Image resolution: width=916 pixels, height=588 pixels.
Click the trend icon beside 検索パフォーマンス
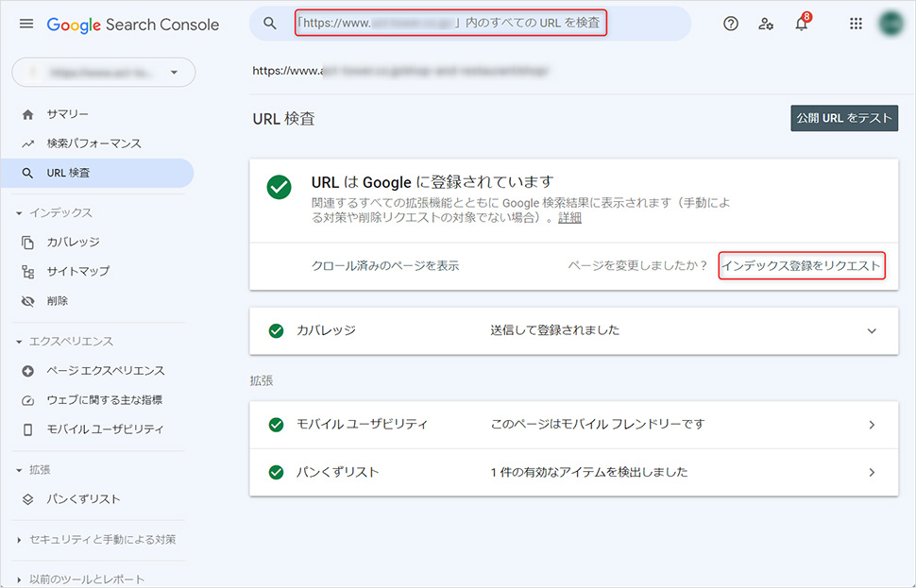point(27,143)
